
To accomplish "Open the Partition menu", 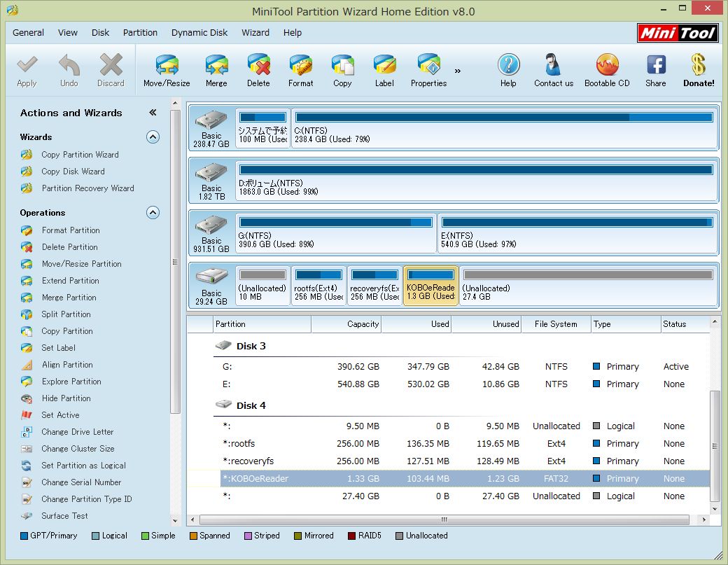I will click(140, 32).
